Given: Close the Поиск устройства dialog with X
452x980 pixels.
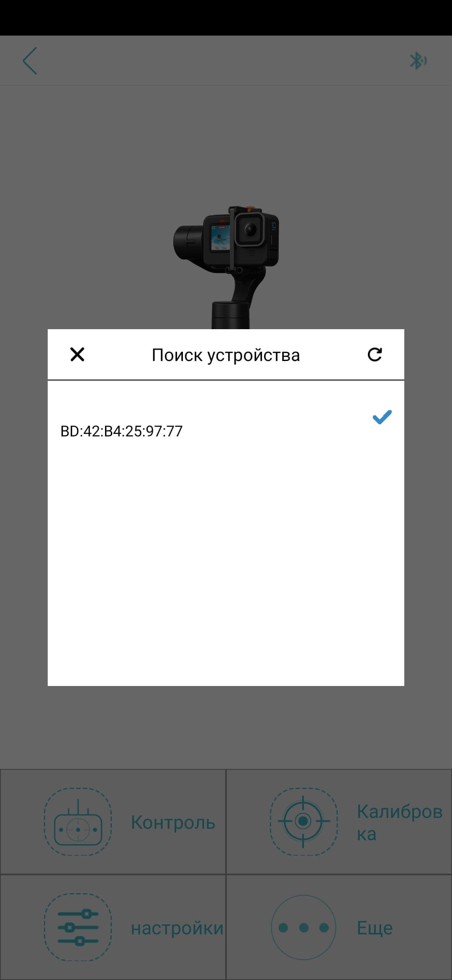Looking at the screenshot, I should (77, 354).
